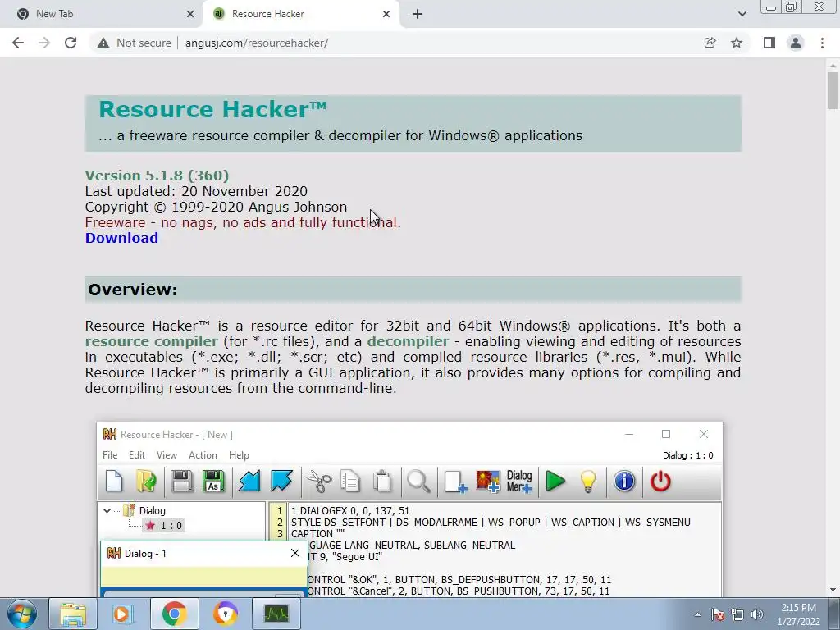840x630 pixels.
Task: Click the Open file folder icon
Action: click(x=146, y=481)
